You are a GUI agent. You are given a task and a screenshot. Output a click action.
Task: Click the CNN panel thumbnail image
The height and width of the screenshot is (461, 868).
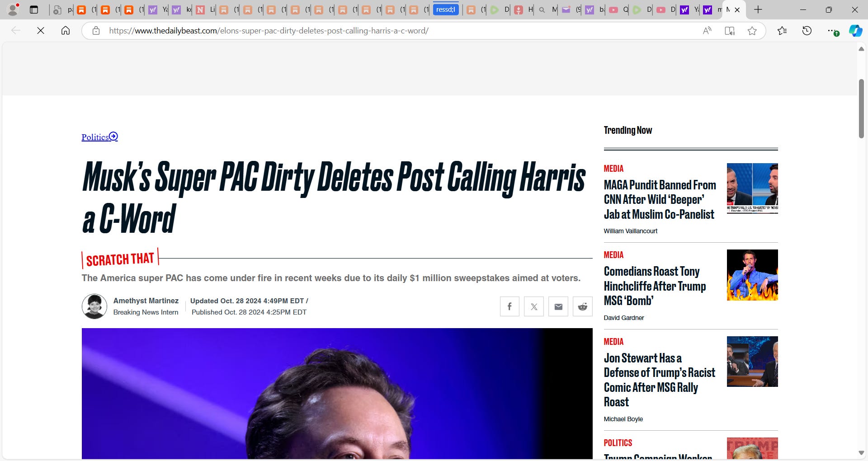coord(752,188)
